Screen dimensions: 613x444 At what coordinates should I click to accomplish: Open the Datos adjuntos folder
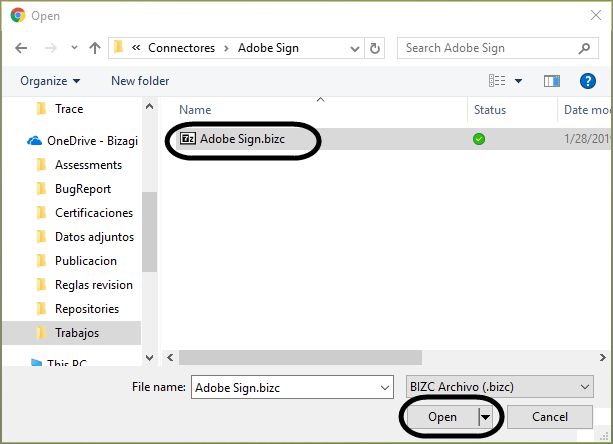pos(94,237)
